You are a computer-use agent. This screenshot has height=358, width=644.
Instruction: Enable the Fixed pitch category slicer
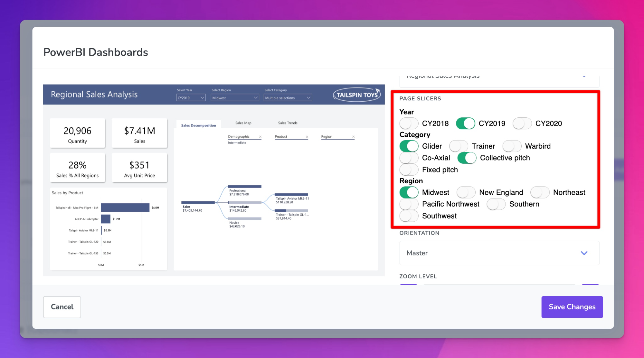409,170
